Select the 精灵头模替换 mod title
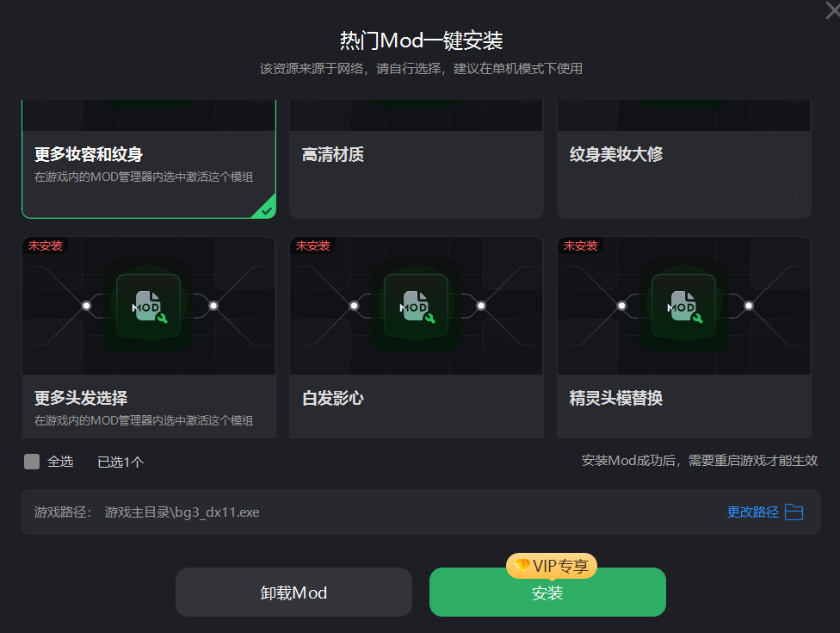Screen dimensions: 840x633 pyautogui.click(x=616, y=398)
